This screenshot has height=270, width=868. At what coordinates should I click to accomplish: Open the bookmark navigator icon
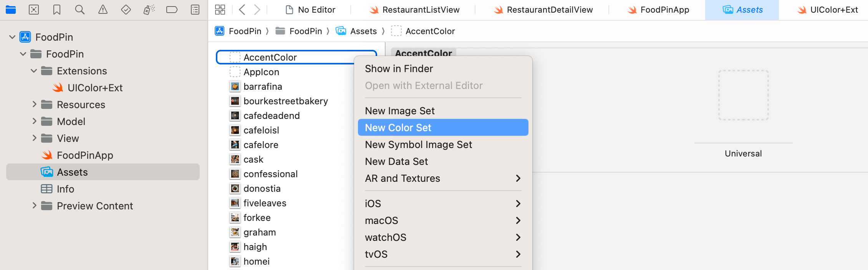click(x=57, y=10)
